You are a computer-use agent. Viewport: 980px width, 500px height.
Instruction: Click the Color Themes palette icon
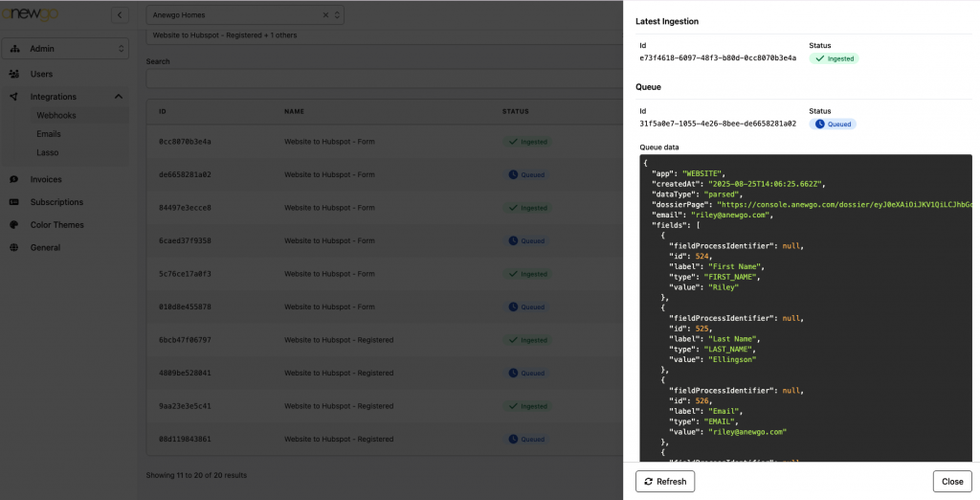click(13, 225)
